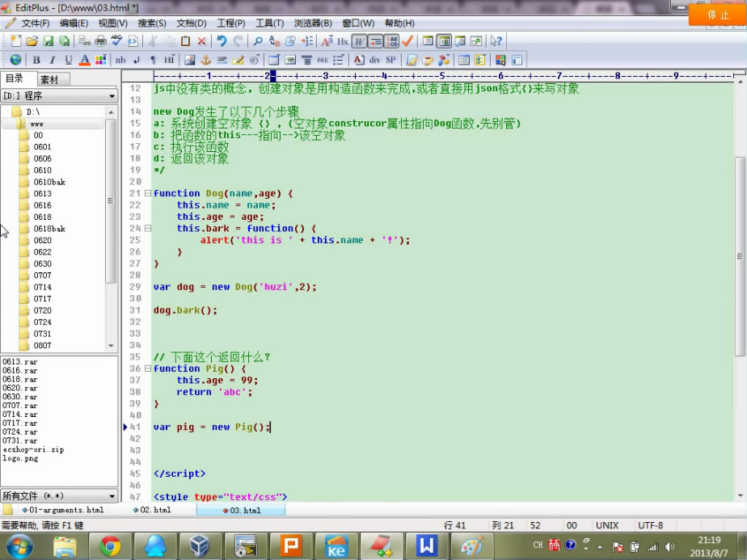Select 0613.rar in the file list
This screenshot has height=560, width=747.
click(20, 361)
